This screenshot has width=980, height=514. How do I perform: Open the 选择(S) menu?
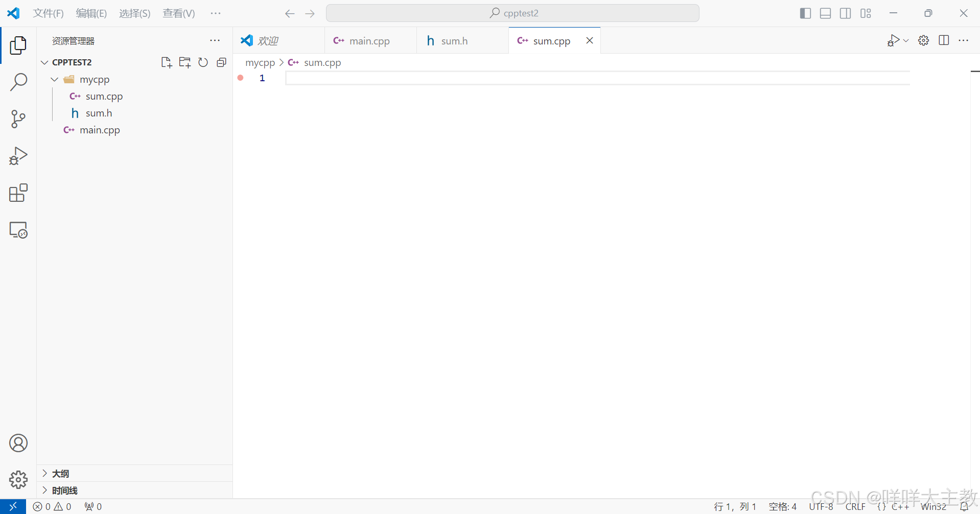click(135, 13)
